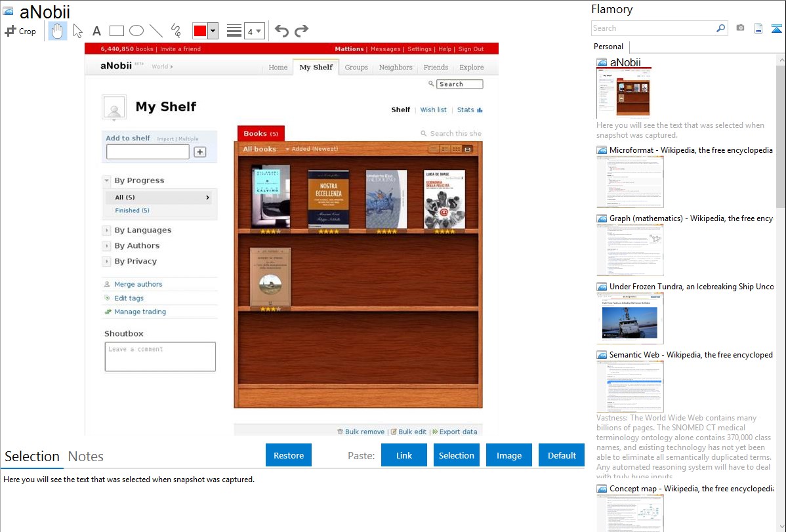
Task: Open the My Shelf page tab
Action: tap(316, 67)
